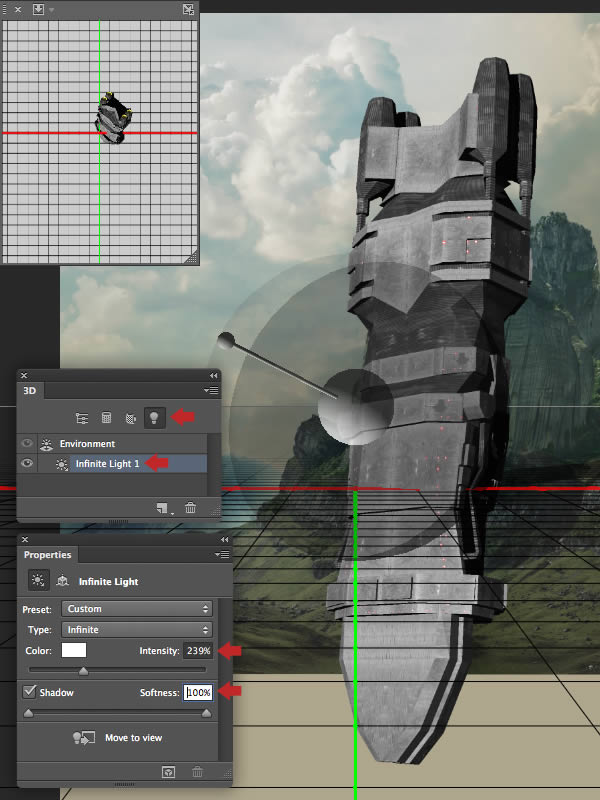The width and height of the screenshot is (600, 800).
Task: Hide the Environment eye toggle
Action: pos(27,443)
